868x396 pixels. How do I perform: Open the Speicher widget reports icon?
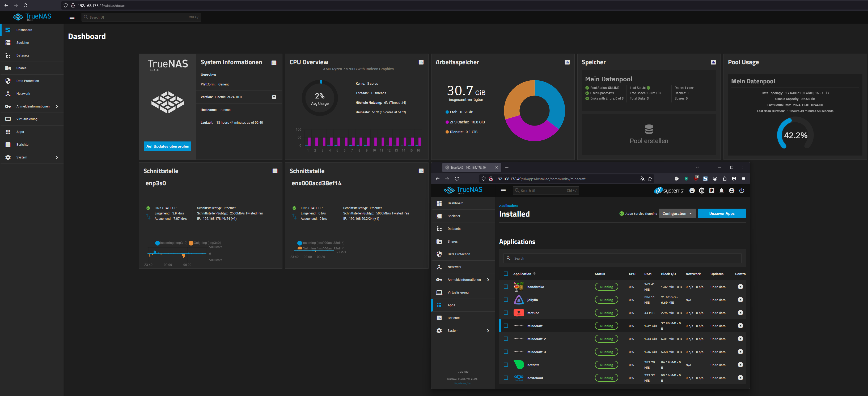coord(713,62)
